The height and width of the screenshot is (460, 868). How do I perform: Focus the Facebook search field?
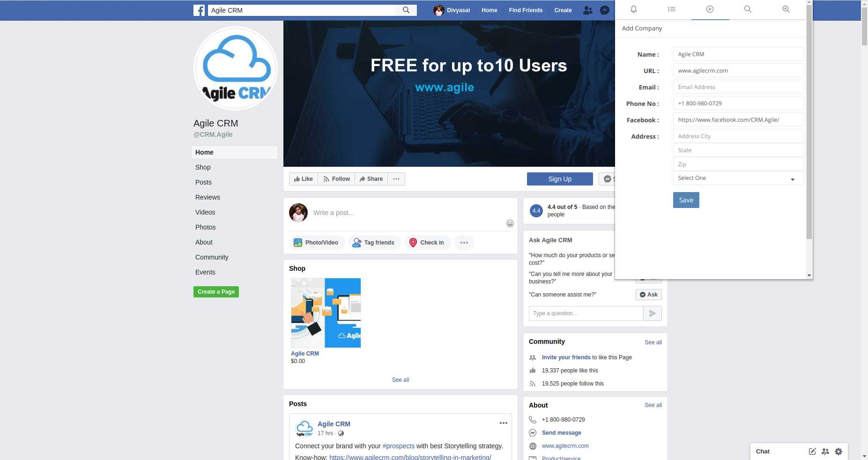pyautogui.click(x=302, y=10)
